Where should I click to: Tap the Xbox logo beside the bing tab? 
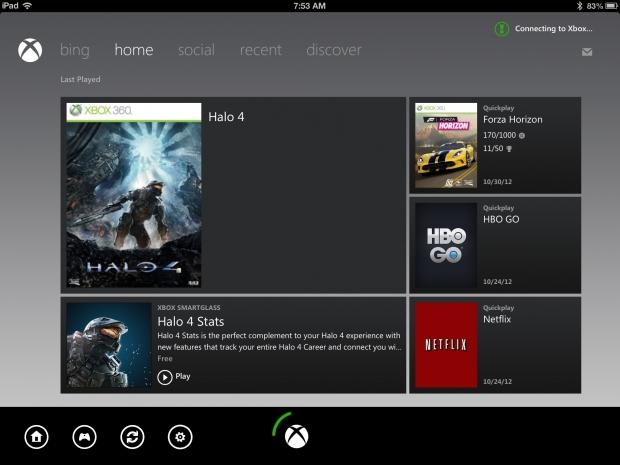pyautogui.click(x=30, y=50)
